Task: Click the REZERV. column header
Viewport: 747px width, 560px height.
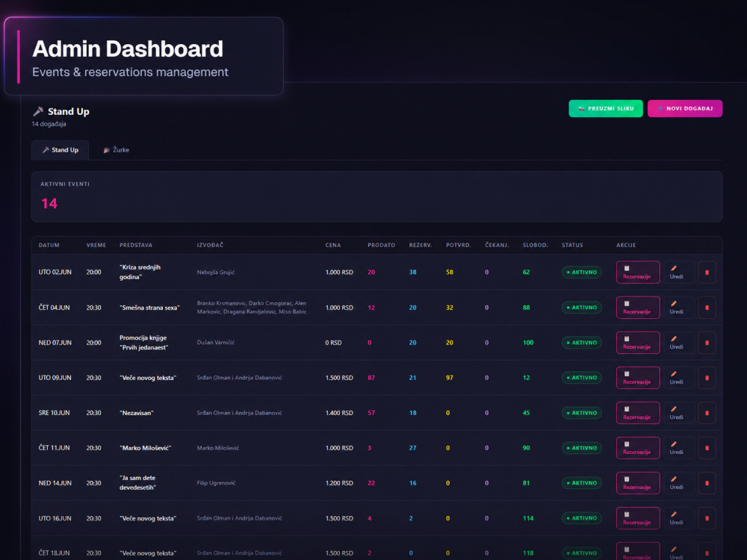Action: (x=420, y=245)
